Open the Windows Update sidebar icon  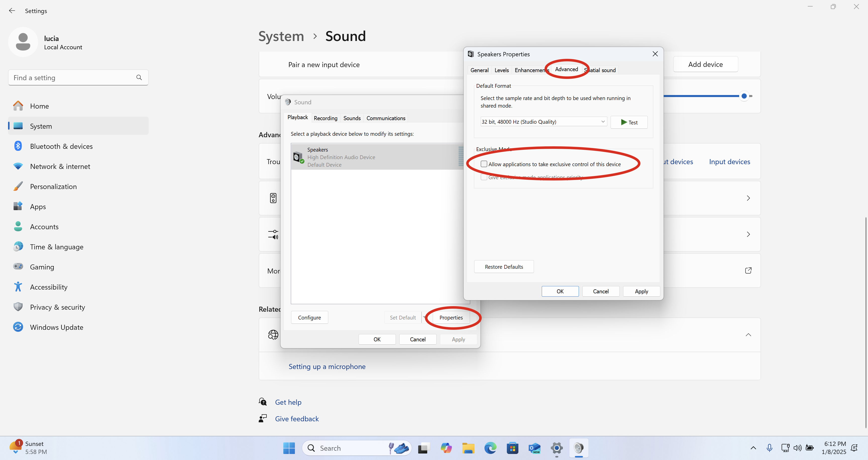[18, 327]
